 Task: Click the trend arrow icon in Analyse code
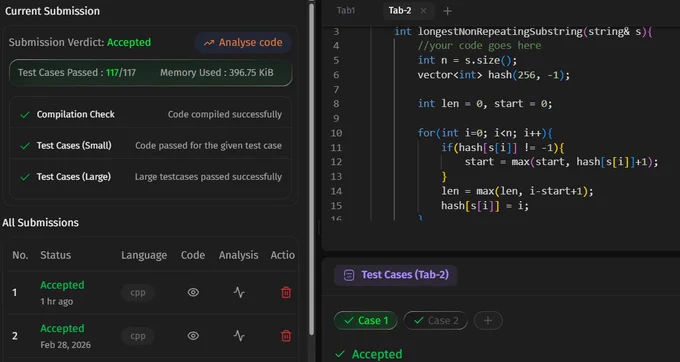tap(209, 43)
